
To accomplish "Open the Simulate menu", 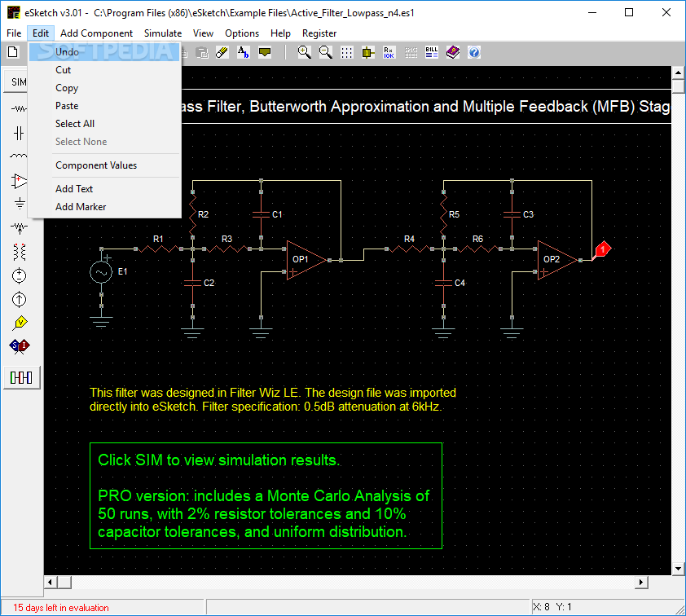I will point(163,33).
